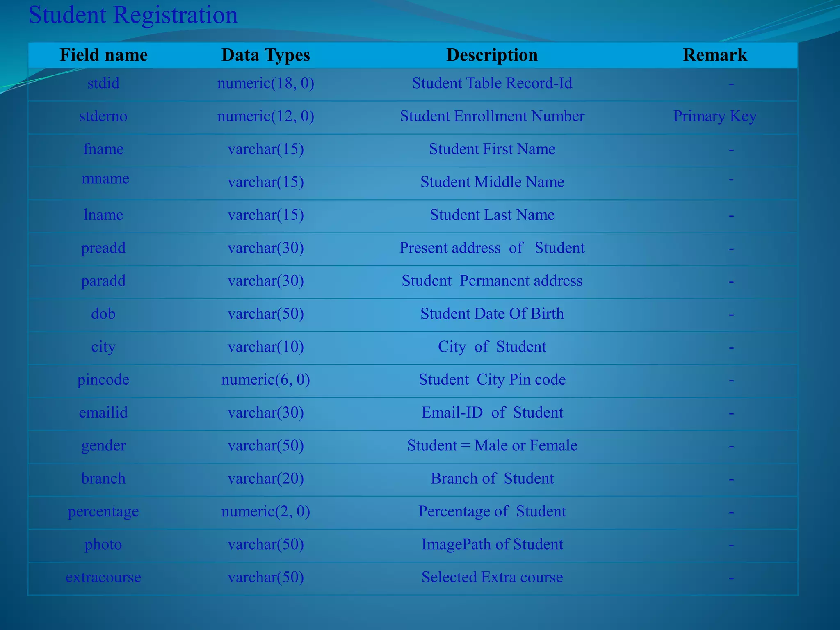Click the Student Middle Name description
The height and width of the screenshot is (630, 840).
(492, 182)
